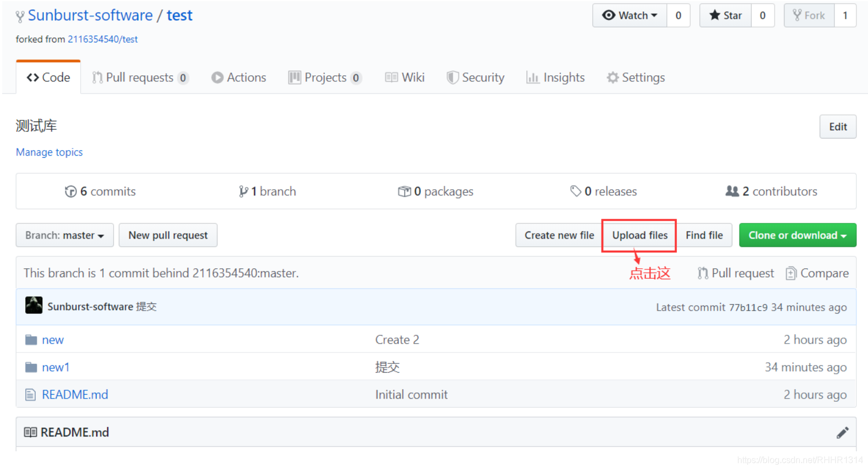Edit the repository description
The image size is (868, 470).
tap(838, 126)
